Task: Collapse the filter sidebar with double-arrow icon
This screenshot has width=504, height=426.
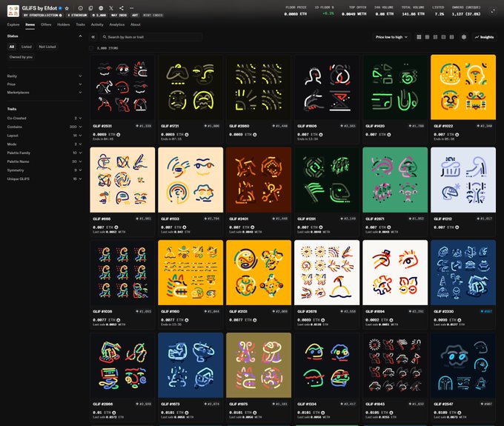Action: click(93, 37)
